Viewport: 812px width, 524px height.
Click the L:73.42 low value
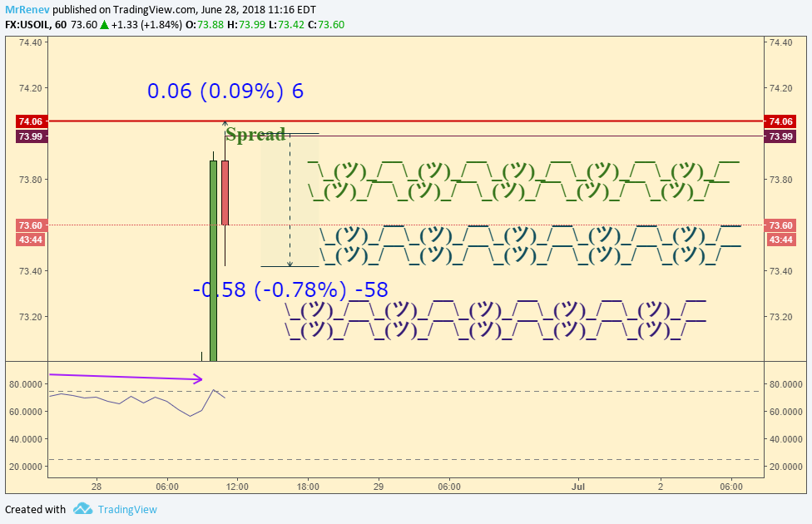pyautogui.click(x=286, y=24)
